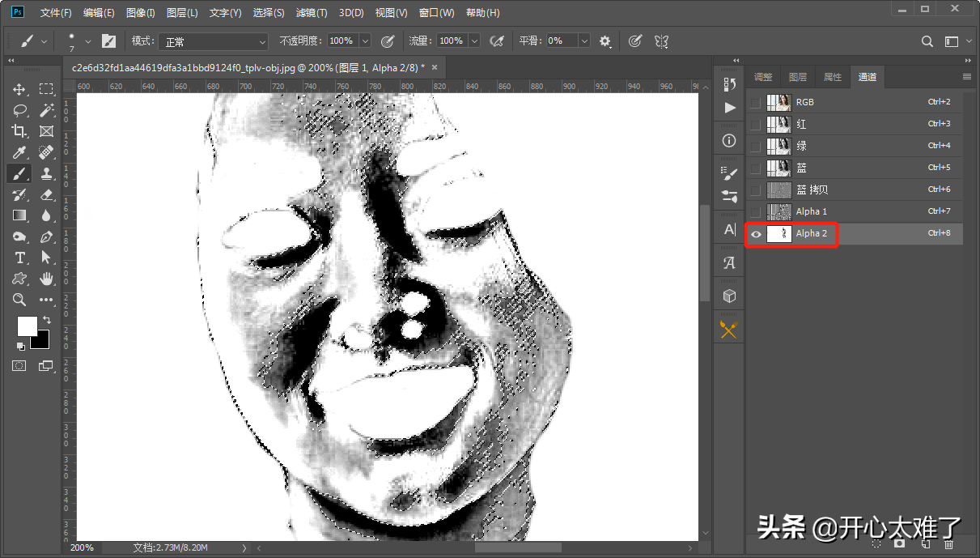
Task: Open the 图像(I) menu
Action: coord(141,13)
